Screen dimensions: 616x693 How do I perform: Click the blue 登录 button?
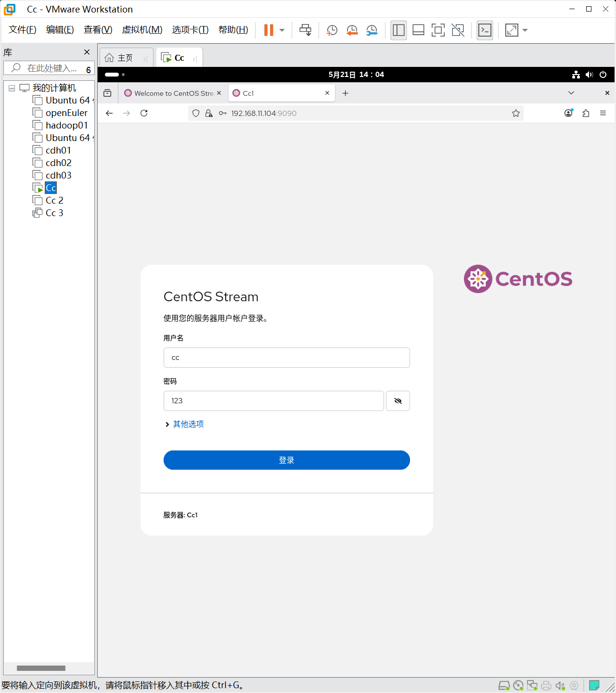(287, 460)
